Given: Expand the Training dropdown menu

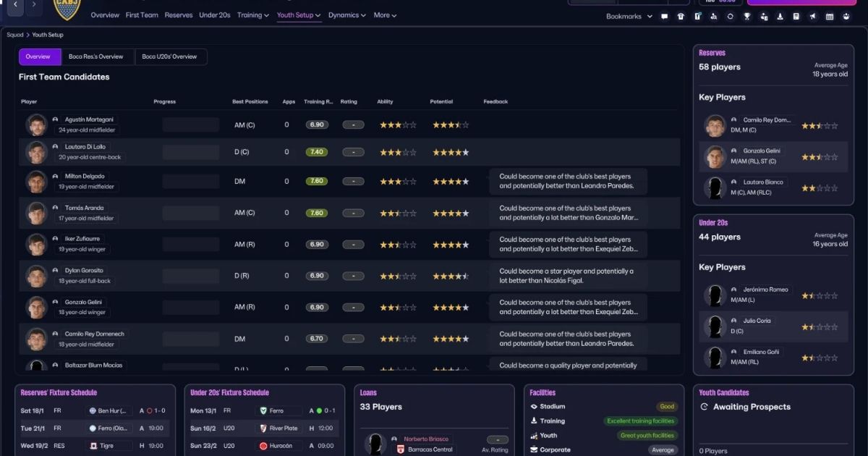Looking at the screenshot, I should (x=252, y=15).
